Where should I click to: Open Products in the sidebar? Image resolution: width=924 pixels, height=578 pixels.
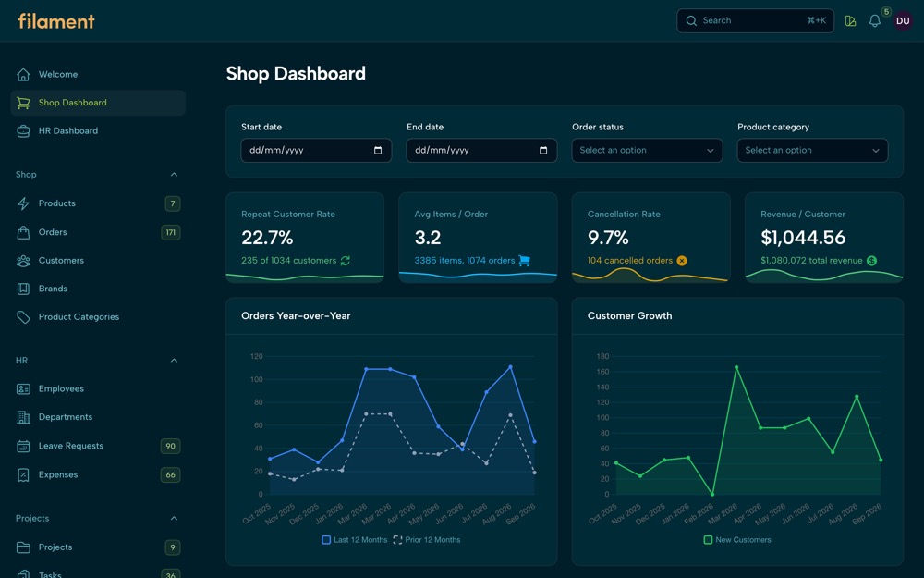tap(98, 203)
